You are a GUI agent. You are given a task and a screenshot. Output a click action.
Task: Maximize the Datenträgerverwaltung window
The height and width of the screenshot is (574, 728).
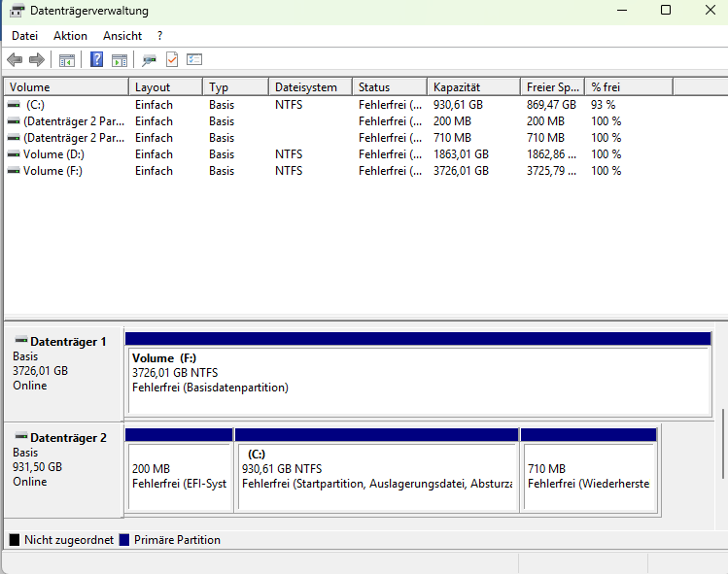coord(666,10)
